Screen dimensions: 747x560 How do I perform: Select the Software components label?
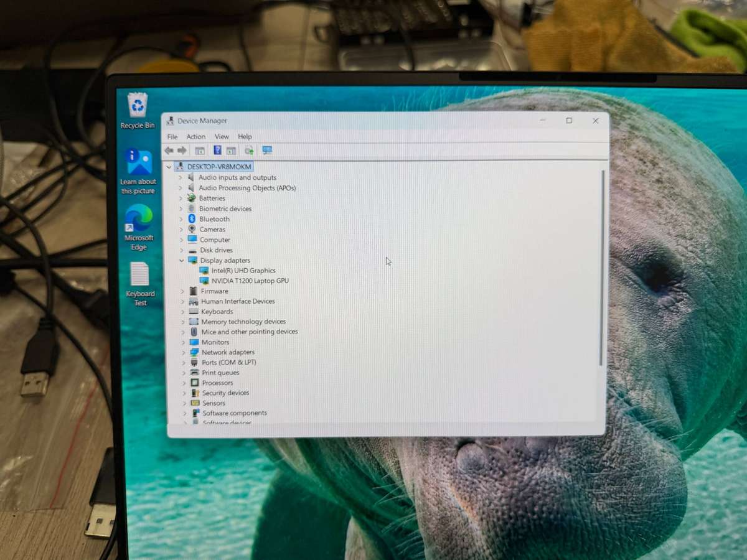pos(235,413)
